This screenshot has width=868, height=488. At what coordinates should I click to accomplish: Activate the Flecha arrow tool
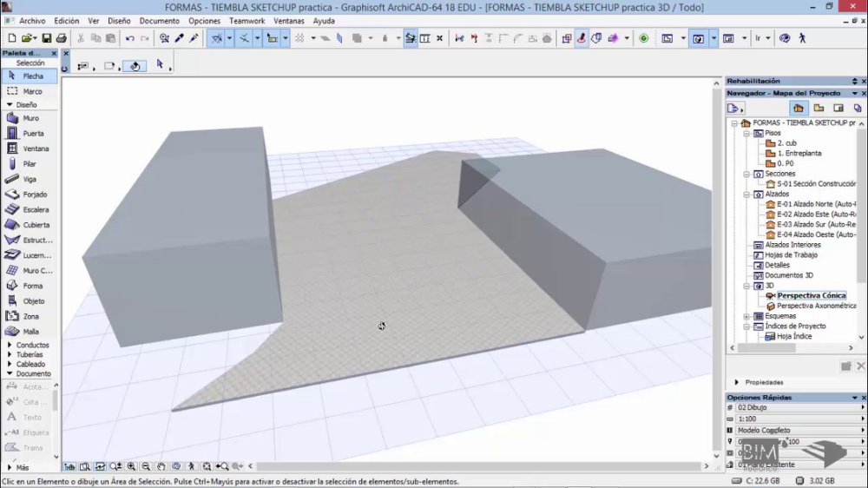[29, 76]
